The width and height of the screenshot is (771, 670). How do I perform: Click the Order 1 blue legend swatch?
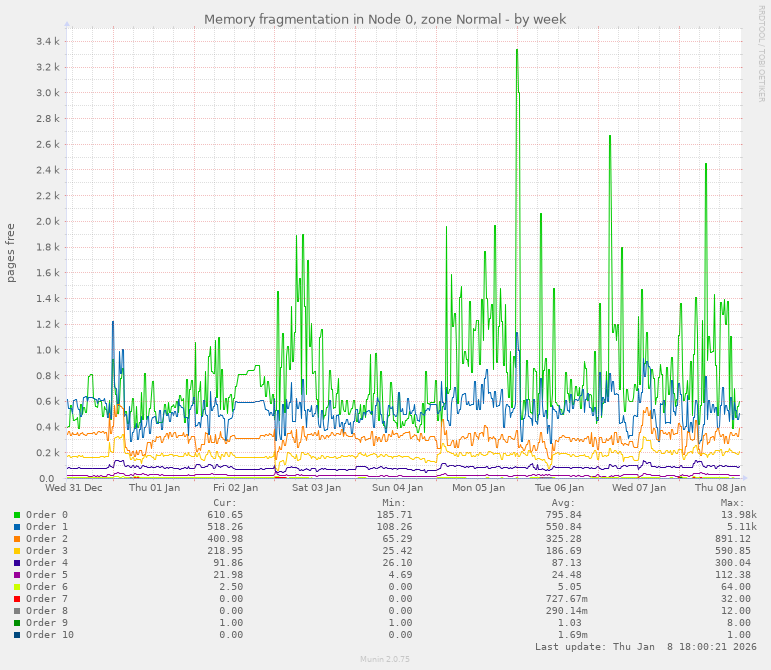pos(17,527)
